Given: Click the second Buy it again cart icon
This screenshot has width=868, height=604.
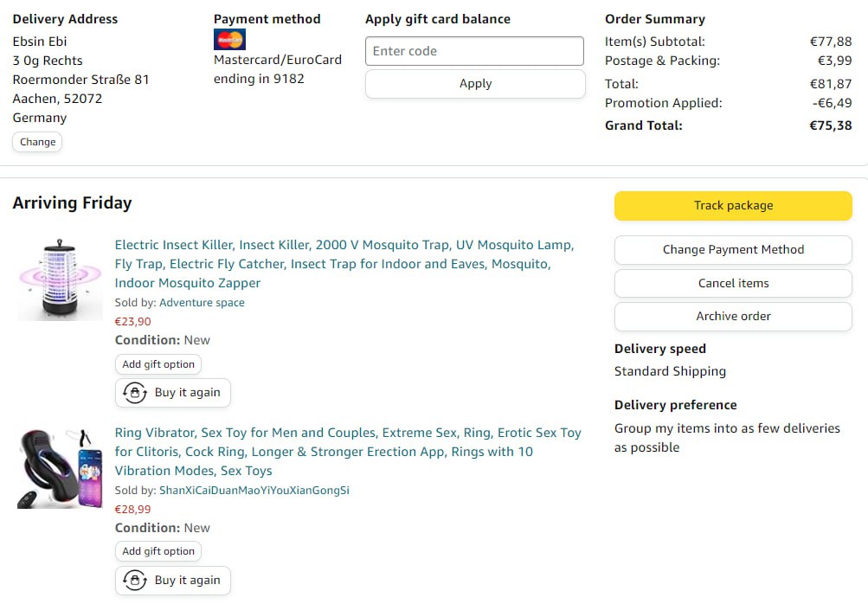Looking at the screenshot, I should [135, 581].
